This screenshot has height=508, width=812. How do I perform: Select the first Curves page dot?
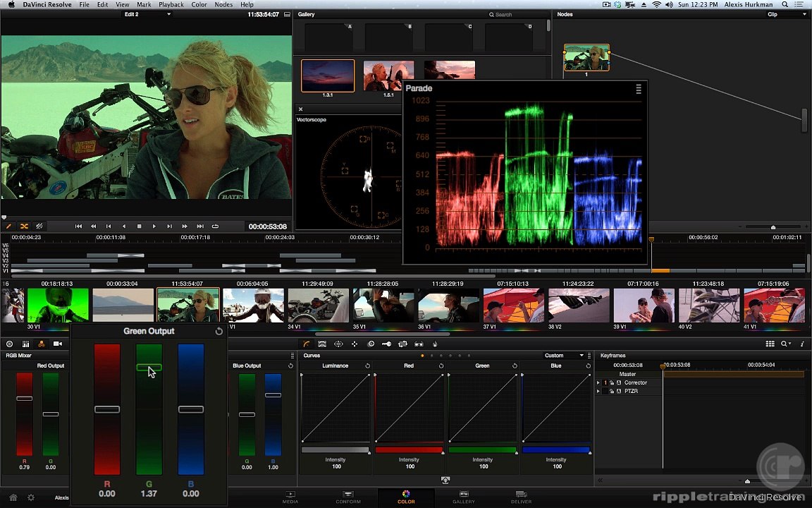(x=423, y=356)
